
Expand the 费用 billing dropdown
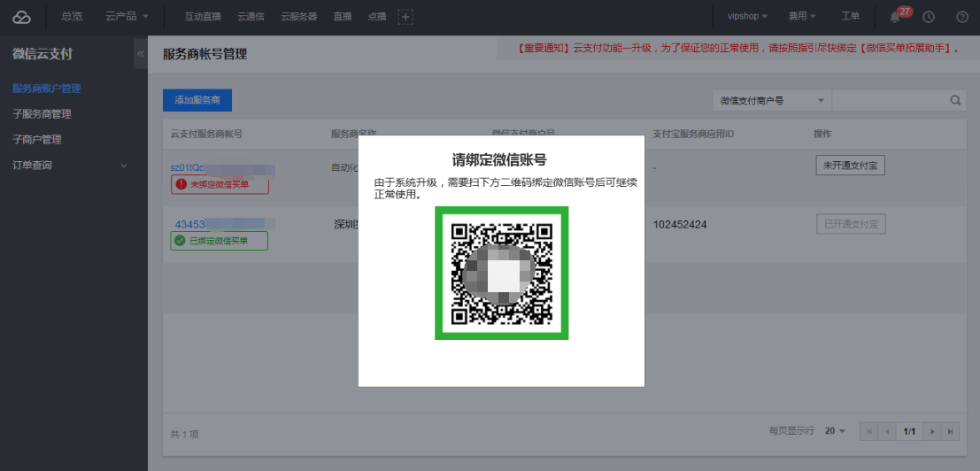click(x=802, y=16)
